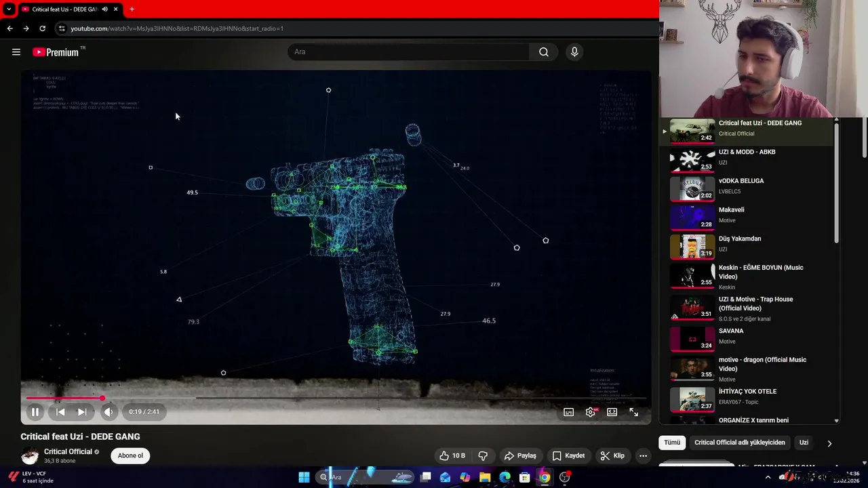Open Microsoft Store from the taskbar
868x488 pixels.
pyautogui.click(x=525, y=477)
